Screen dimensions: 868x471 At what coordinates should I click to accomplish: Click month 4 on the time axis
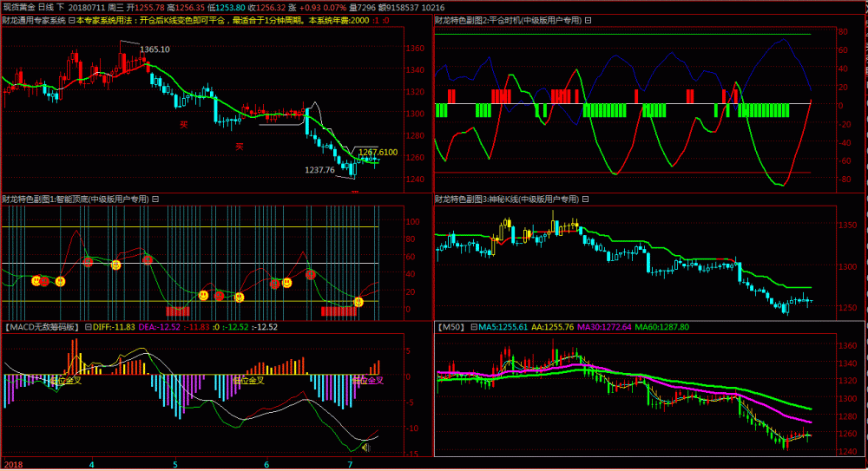(92, 464)
